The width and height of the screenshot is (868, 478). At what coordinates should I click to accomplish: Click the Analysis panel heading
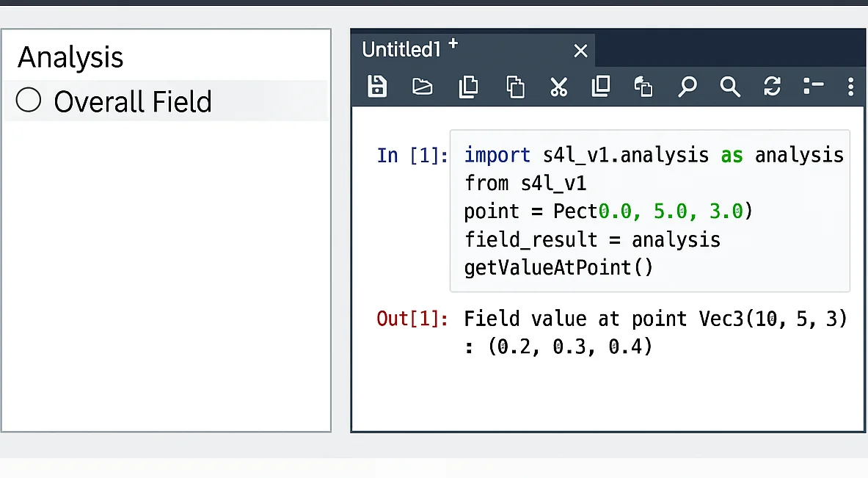click(70, 57)
